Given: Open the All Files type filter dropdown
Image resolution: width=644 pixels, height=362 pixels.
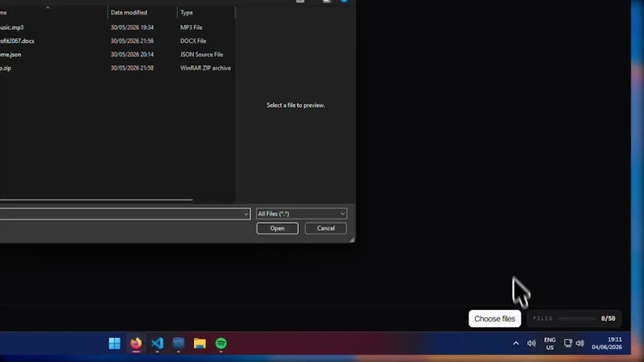Looking at the screenshot, I should (x=301, y=213).
